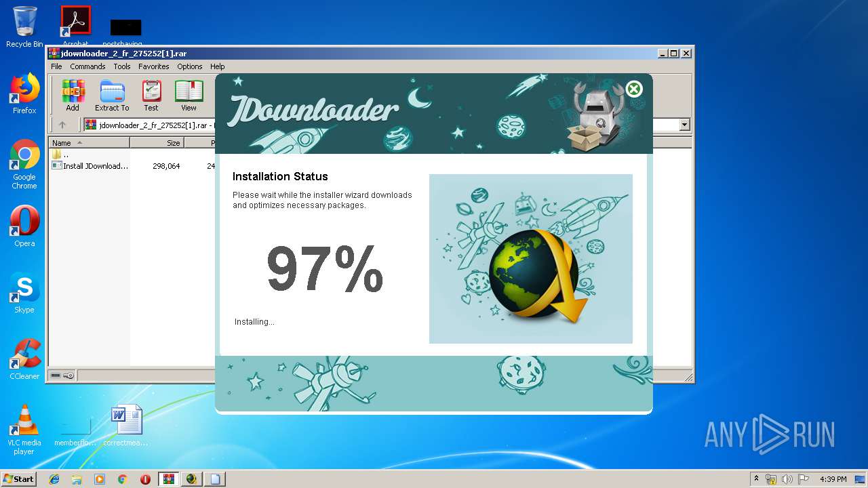The image size is (868, 488).
Task: Open the File menu in WinRAR
Action: [56, 66]
